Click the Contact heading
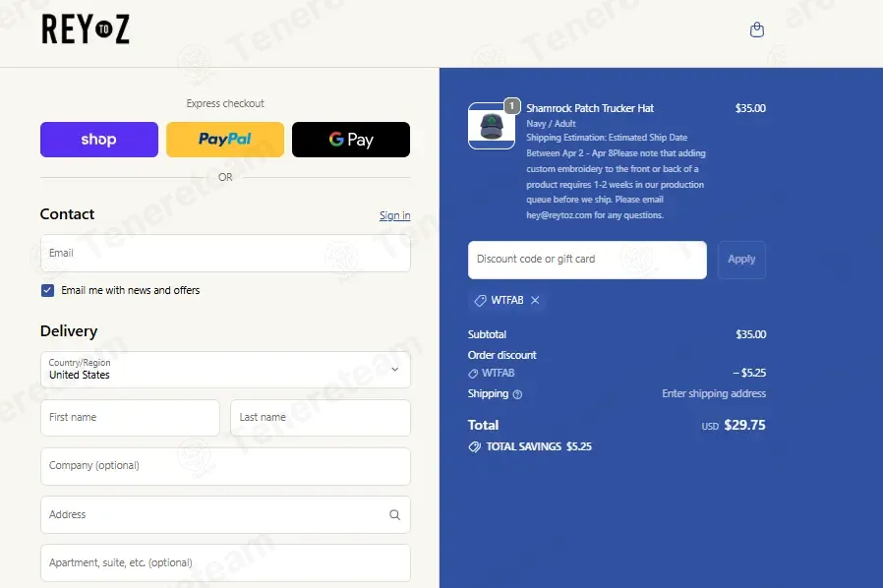Viewport: 883px width, 588px height. pos(67,214)
